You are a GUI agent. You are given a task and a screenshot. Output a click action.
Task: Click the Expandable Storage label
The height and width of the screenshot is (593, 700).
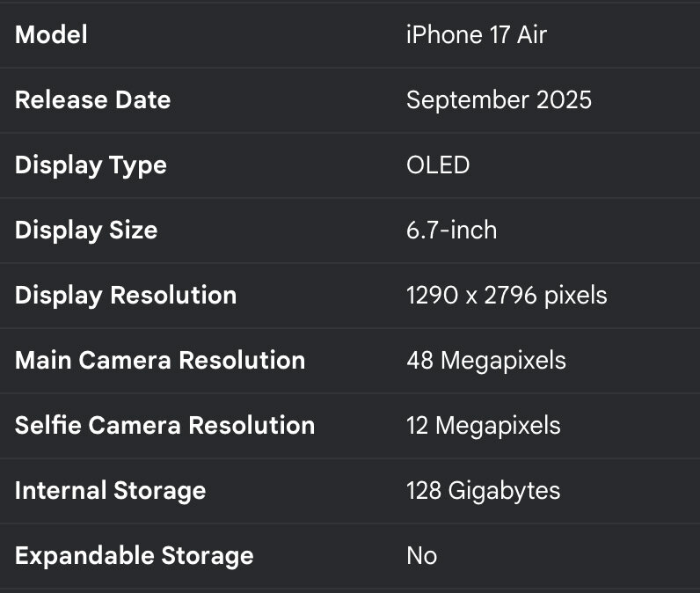[134, 556]
